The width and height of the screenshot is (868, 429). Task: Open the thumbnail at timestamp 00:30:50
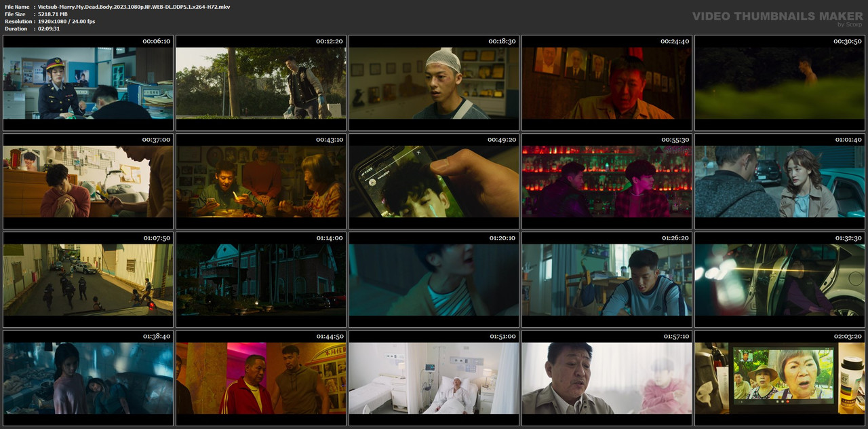(x=780, y=83)
